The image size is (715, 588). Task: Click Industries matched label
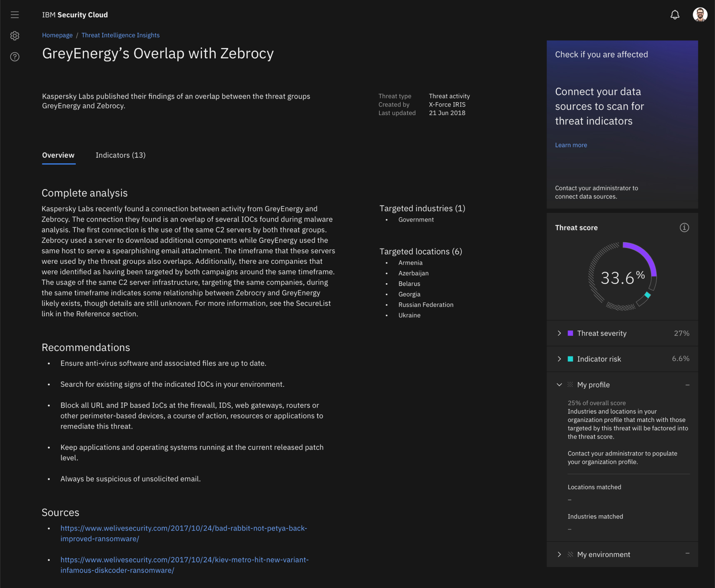[x=595, y=516]
